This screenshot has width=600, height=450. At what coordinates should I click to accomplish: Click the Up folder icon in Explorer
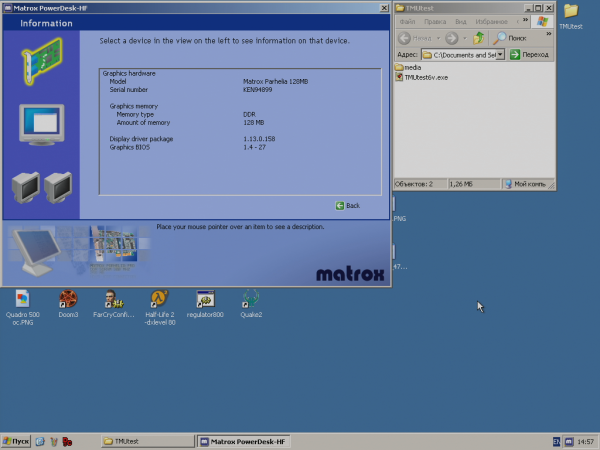point(478,38)
